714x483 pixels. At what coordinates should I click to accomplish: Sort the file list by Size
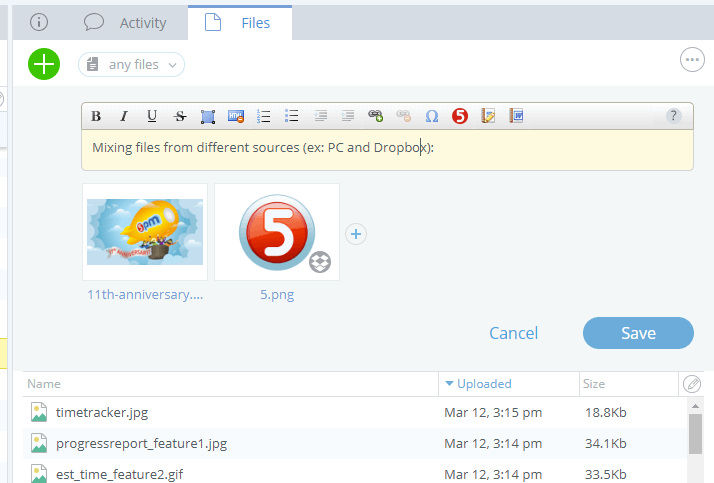(x=594, y=384)
